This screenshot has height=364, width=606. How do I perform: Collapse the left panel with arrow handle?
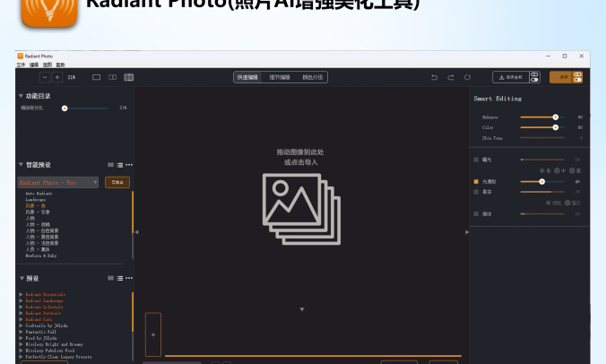pyautogui.click(x=136, y=232)
